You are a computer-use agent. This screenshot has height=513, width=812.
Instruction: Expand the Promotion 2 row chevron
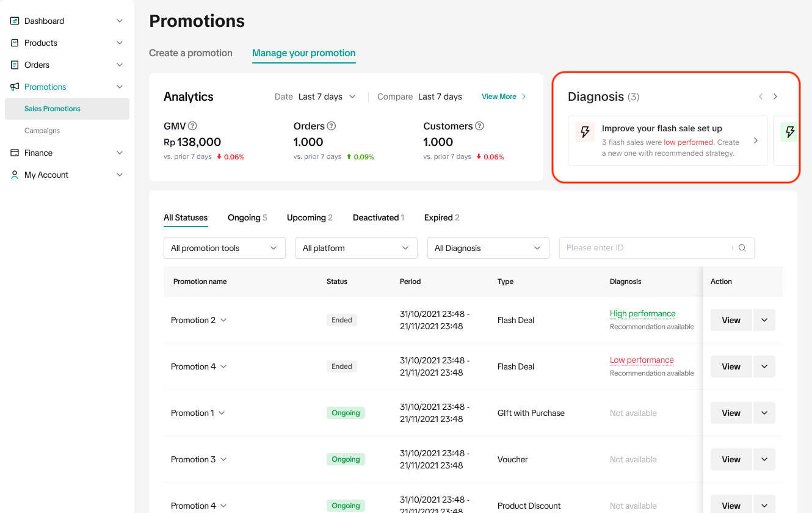(x=223, y=320)
